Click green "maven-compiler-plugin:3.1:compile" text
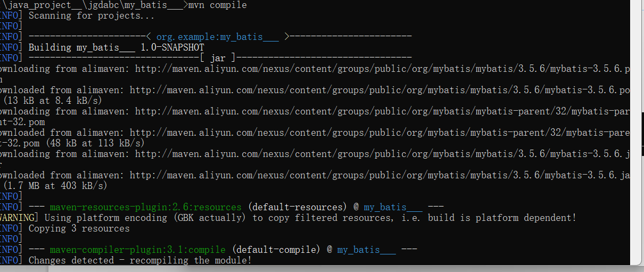The width and height of the screenshot is (644, 272). [x=138, y=250]
